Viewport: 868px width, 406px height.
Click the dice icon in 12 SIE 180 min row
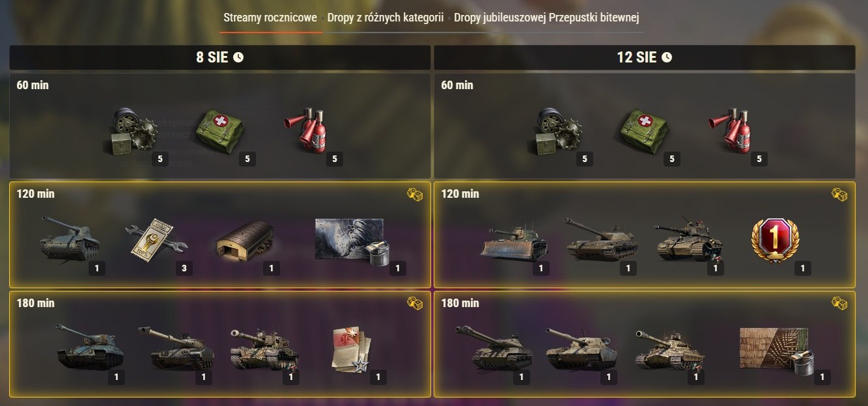[x=839, y=303]
